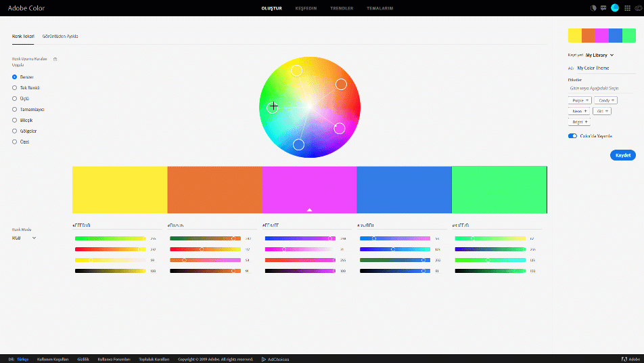Select the yellow handle on color wheel
The image size is (644, 363).
pyautogui.click(x=296, y=70)
